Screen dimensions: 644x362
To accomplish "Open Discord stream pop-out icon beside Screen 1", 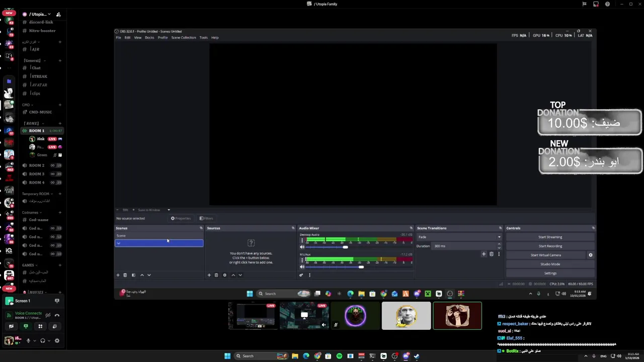I will pyautogui.click(x=57, y=301).
